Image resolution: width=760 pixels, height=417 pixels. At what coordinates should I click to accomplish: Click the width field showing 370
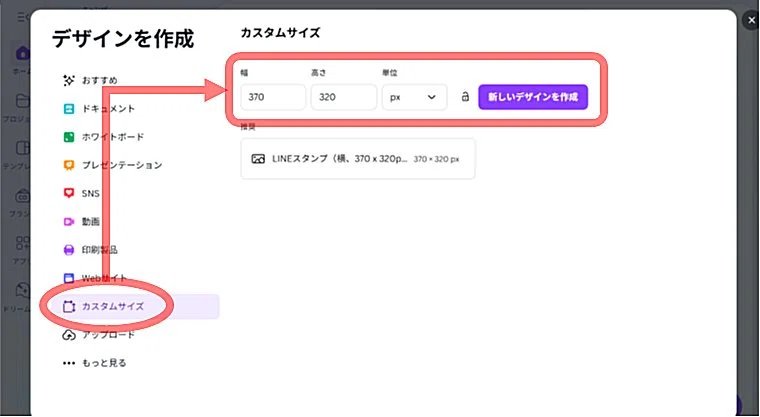(273, 97)
